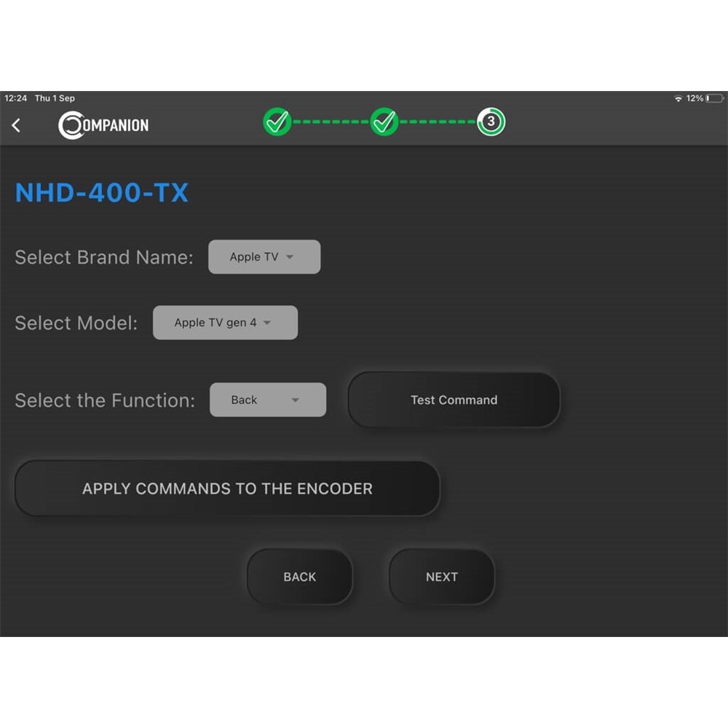Tap the Wi-Fi status icon
The image size is (728, 728).
(678, 98)
